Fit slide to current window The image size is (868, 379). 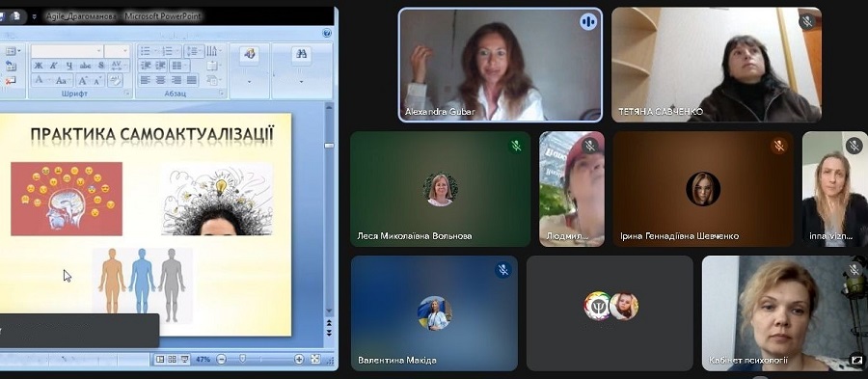click(315, 359)
